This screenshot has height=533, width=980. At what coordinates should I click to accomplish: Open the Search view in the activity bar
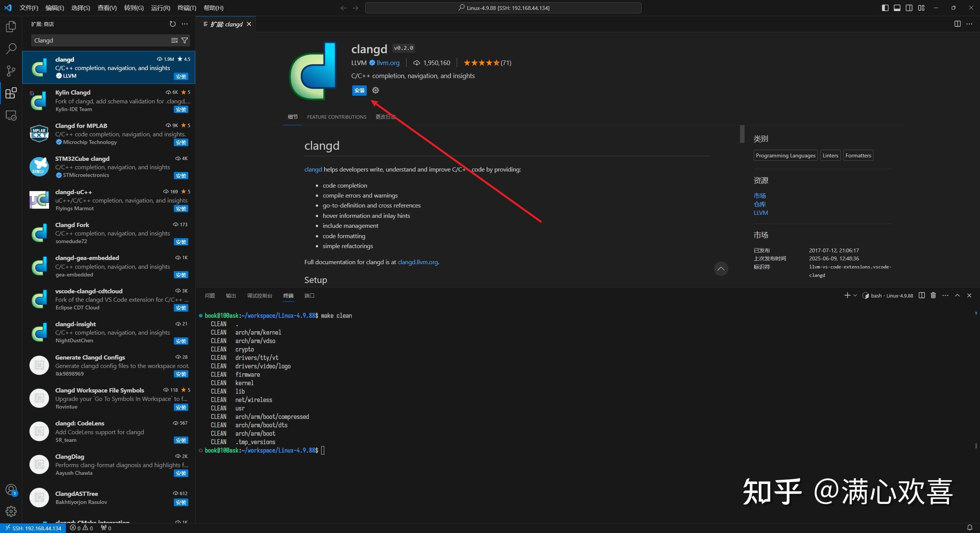coord(11,49)
